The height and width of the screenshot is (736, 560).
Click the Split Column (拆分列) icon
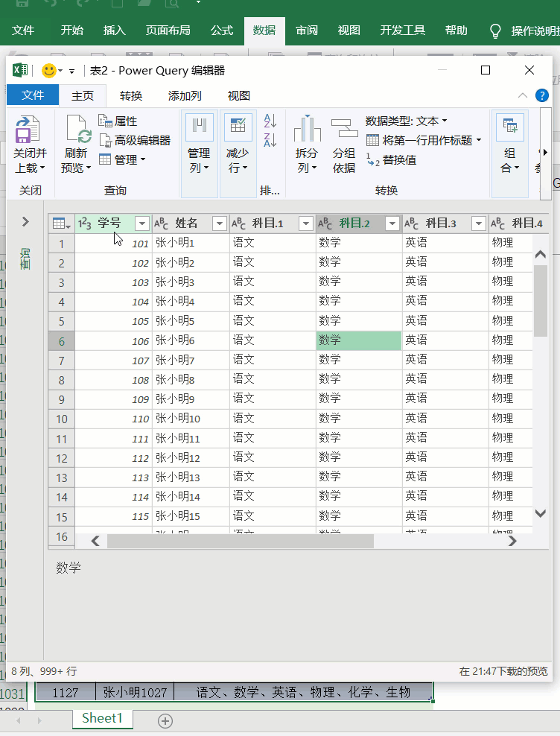(307, 129)
